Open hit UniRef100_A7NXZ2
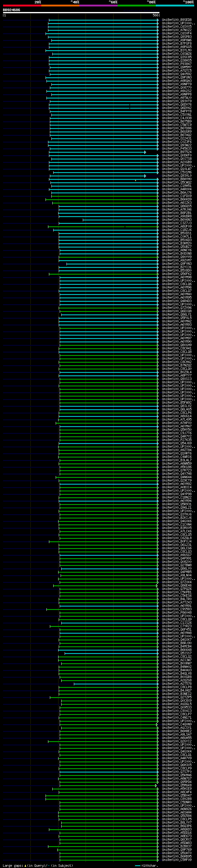The height and width of the screenshot is (868, 197). pyautogui.click(x=177, y=30)
